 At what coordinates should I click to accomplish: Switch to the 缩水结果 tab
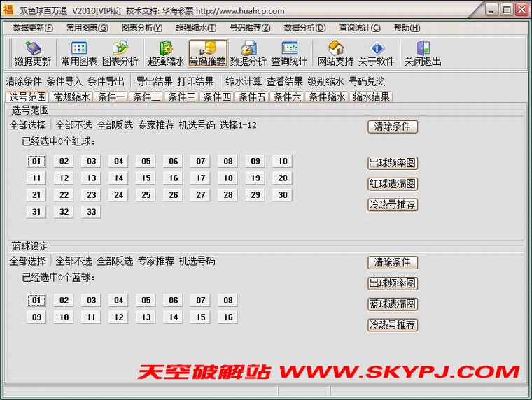[370, 97]
